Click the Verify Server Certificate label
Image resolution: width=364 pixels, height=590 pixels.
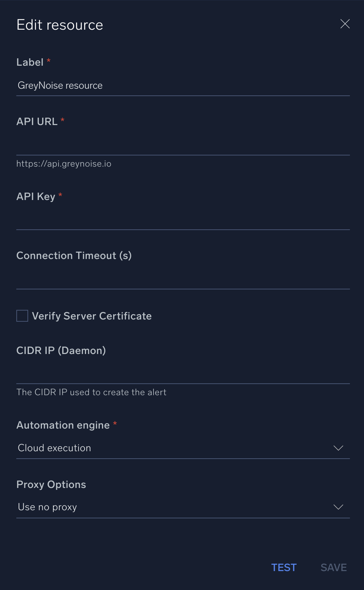(92, 316)
